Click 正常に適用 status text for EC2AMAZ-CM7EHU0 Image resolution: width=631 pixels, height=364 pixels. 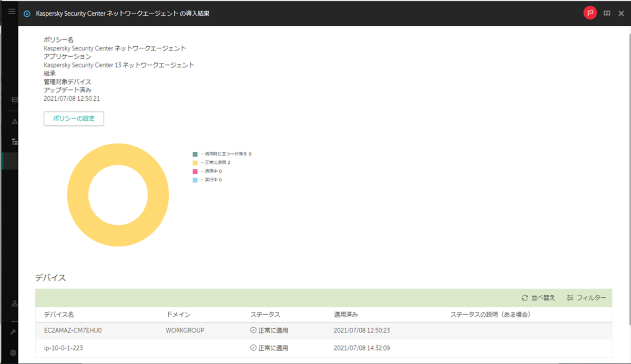273,331
